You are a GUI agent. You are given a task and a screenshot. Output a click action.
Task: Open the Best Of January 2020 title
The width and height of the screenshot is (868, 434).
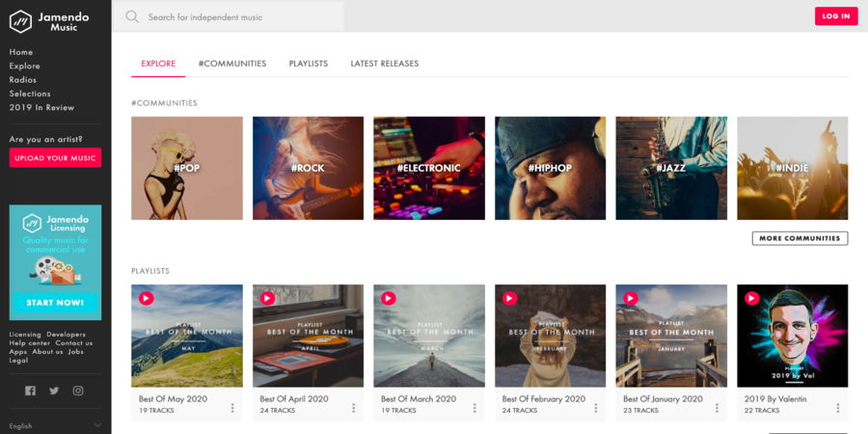point(663,398)
